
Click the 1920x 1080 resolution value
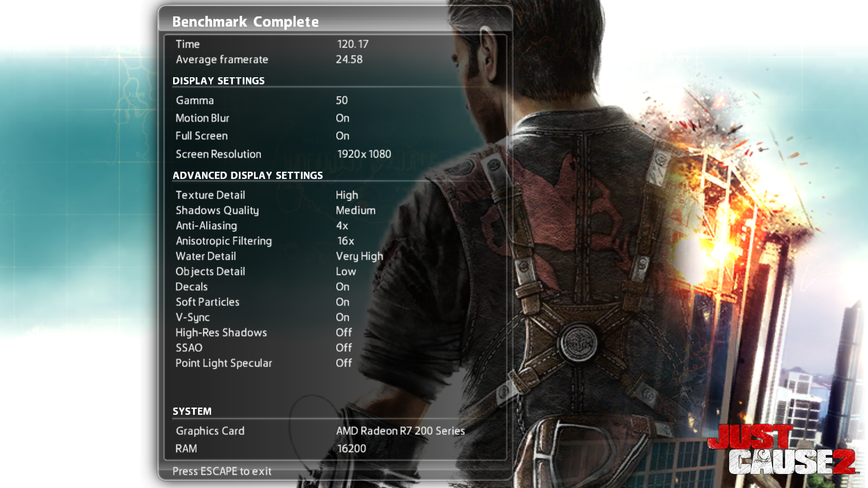tap(364, 154)
